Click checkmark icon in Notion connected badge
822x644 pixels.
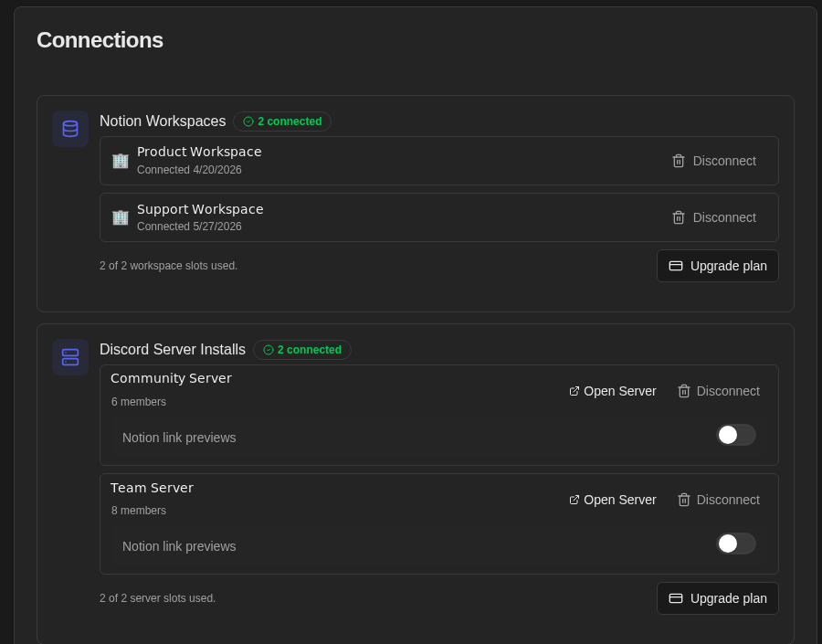pyautogui.click(x=248, y=121)
